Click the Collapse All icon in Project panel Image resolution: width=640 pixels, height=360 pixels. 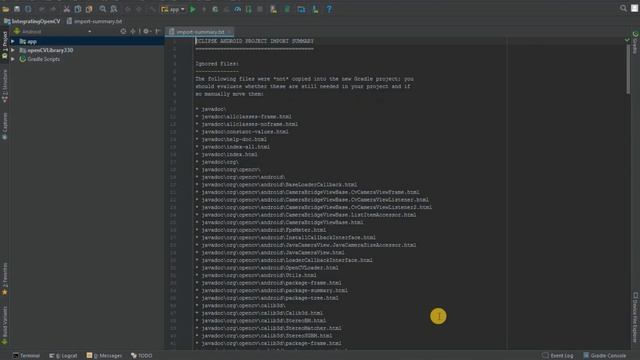click(133, 31)
